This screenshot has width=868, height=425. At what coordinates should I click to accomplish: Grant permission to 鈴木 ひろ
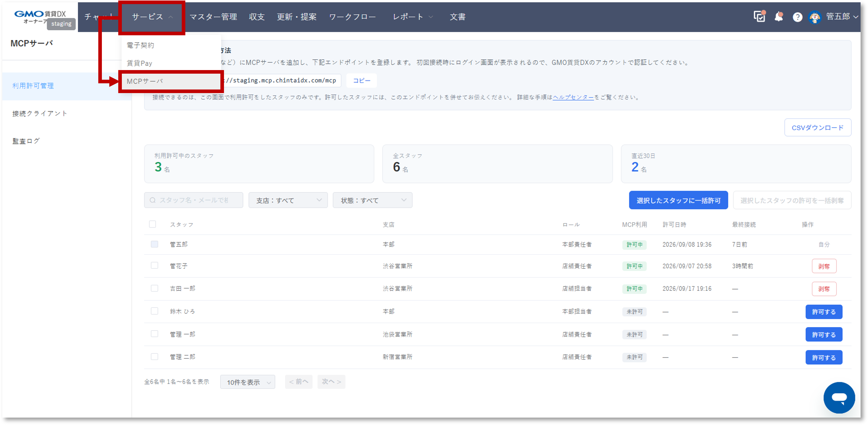pyautogui.click(x=824, y=312)
